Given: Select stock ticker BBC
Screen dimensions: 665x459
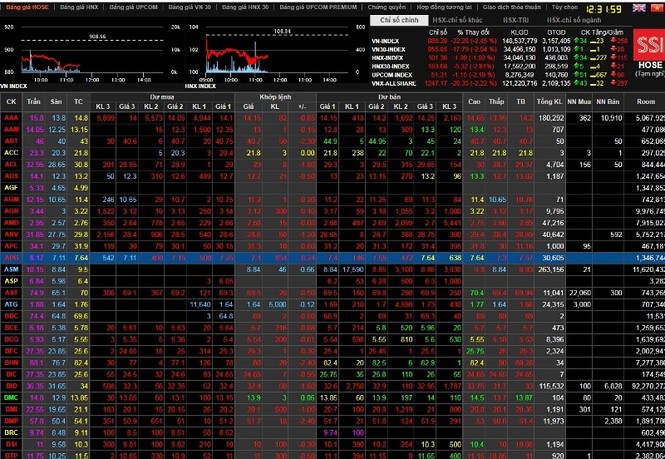Looking at the screenshot, I should pyautogui.click(x=11, y=316).
